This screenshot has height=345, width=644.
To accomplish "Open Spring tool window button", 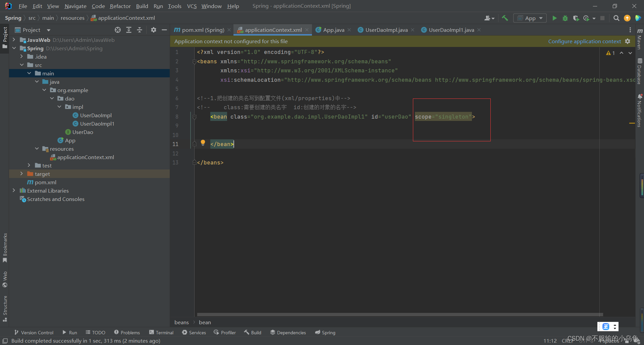I will click(325, 332).
